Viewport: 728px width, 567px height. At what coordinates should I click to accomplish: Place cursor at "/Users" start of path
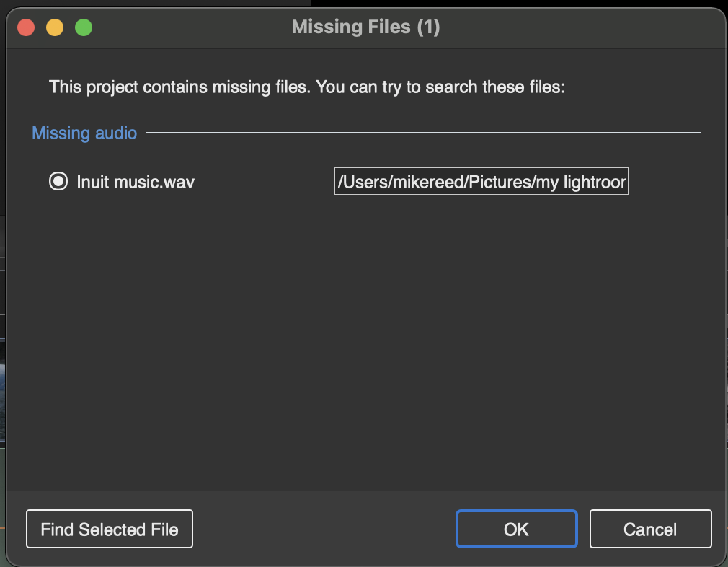click(x=339, y=182)
